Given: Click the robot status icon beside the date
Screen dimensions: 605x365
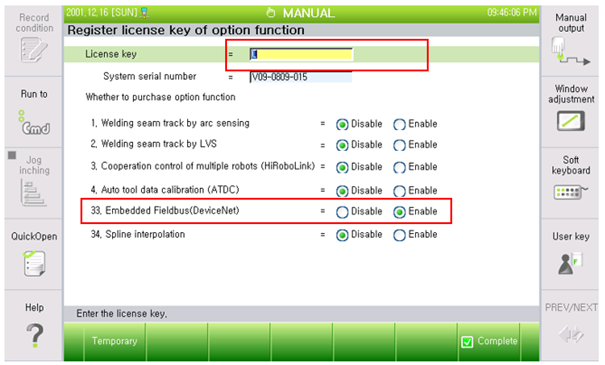Looking at the screenshot, I should [x=144, y=13].
